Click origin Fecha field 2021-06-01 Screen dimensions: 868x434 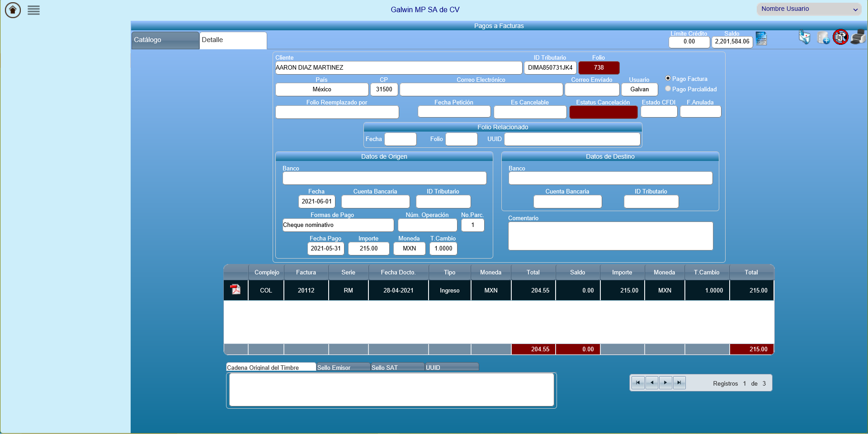[x=317, y=202]
